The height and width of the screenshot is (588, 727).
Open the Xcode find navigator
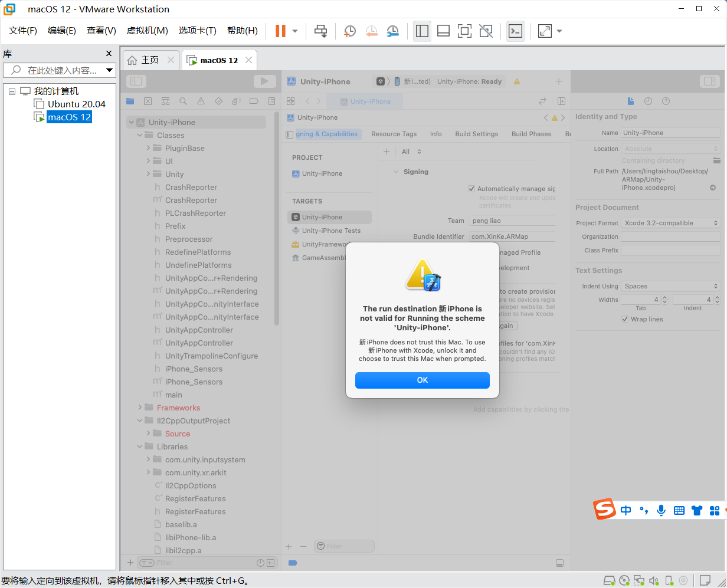coord(183,101)
